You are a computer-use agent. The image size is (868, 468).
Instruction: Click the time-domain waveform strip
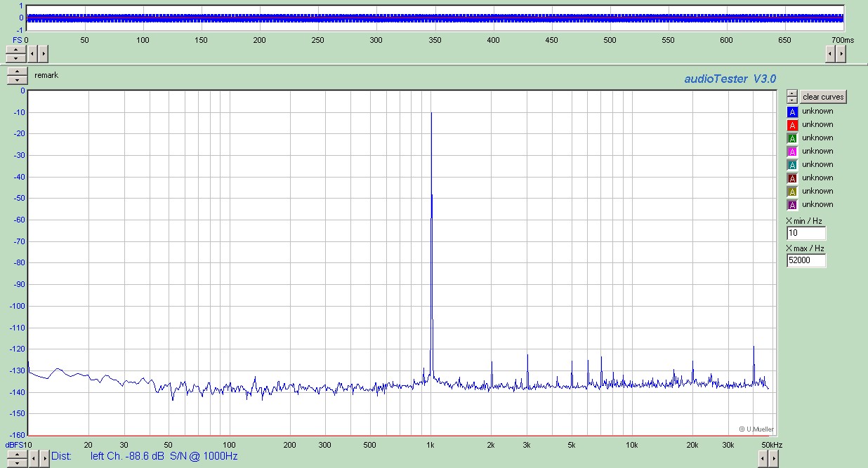435,18
